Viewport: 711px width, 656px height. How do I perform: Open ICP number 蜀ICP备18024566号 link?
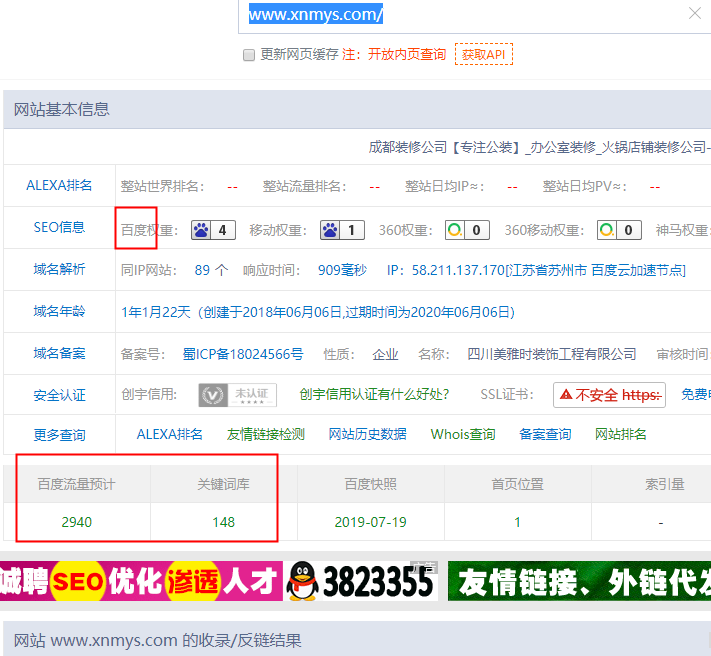243,354
